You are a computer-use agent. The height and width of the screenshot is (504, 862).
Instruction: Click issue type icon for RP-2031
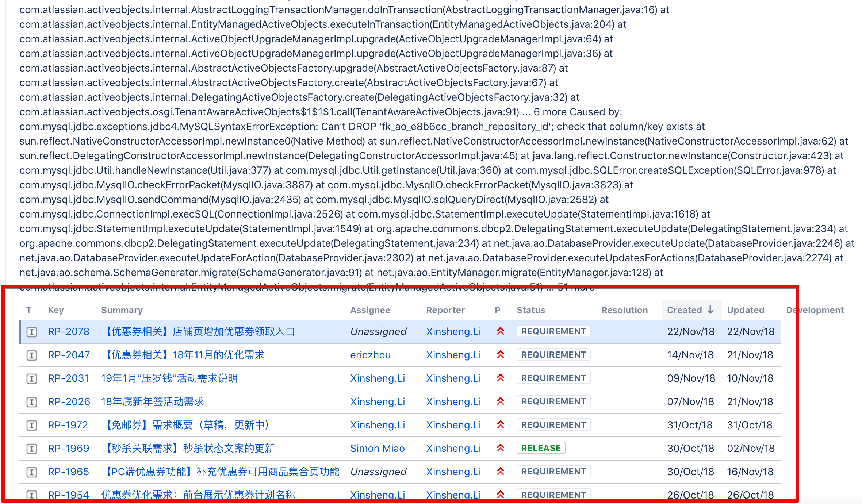coord(32,378)
